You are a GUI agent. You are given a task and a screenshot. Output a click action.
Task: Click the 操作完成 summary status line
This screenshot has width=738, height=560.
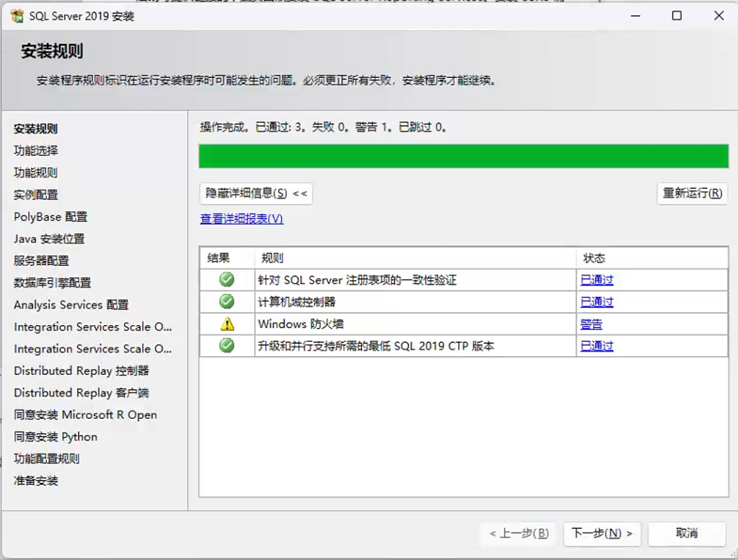point(324,127)
